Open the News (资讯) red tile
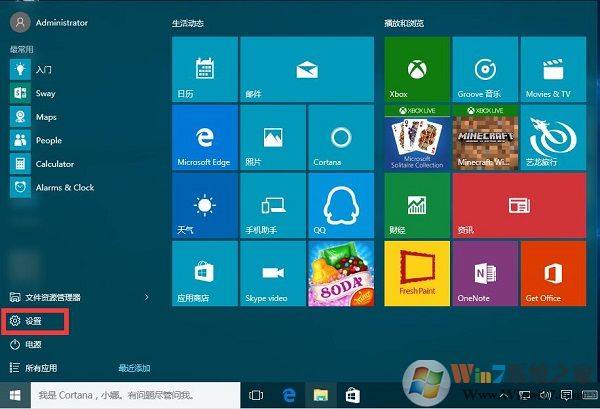 point(519,205)
